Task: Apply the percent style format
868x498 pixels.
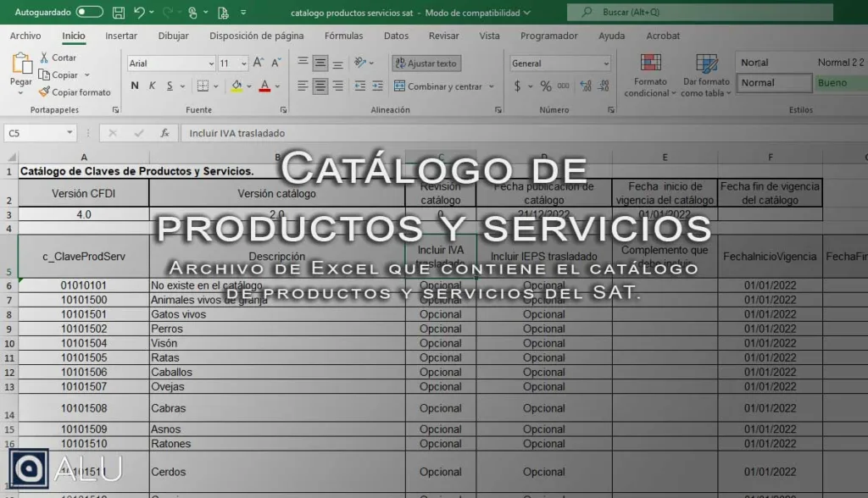Action: pos(545,86)
